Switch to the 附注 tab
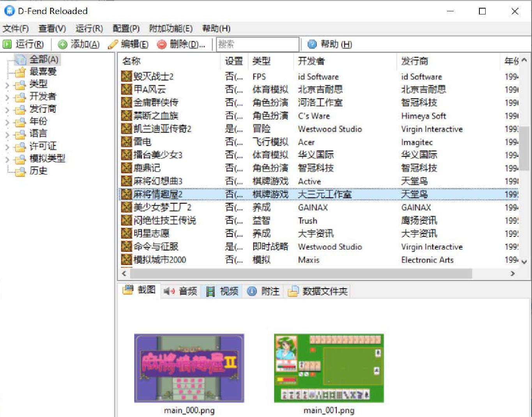This screenshot has width=532, height=417. (263, 291)
